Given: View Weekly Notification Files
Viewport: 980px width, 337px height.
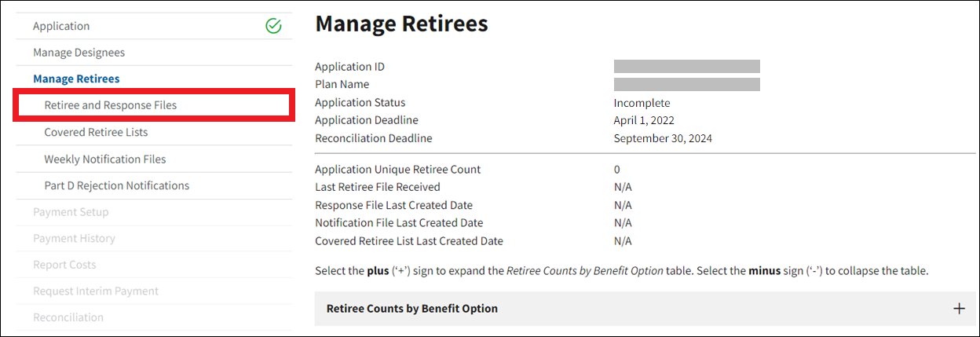Looking at the screenshot, I should [x=105, y=159].
